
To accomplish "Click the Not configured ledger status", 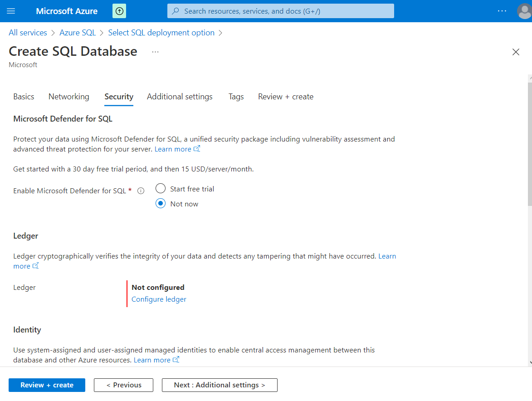I will (158, 287).
